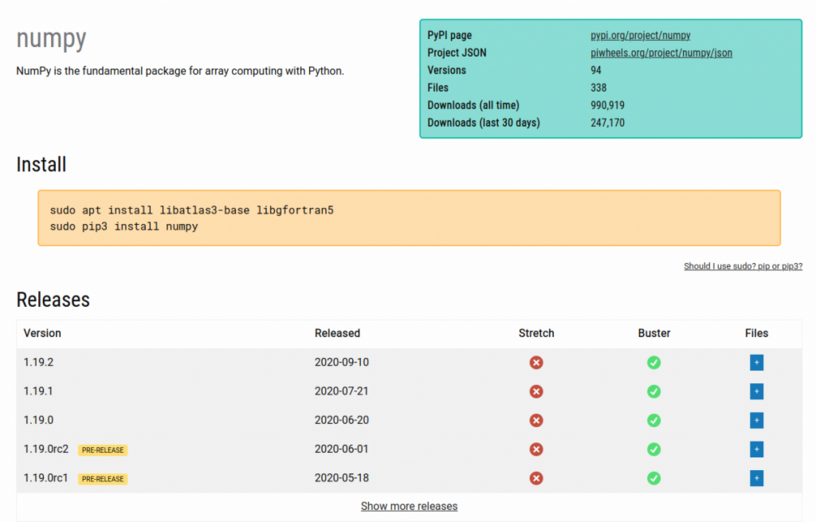Expand files for version 1.19.1
Image resolution: width=816 pixels, height=522 pixels.
point(756,391)
